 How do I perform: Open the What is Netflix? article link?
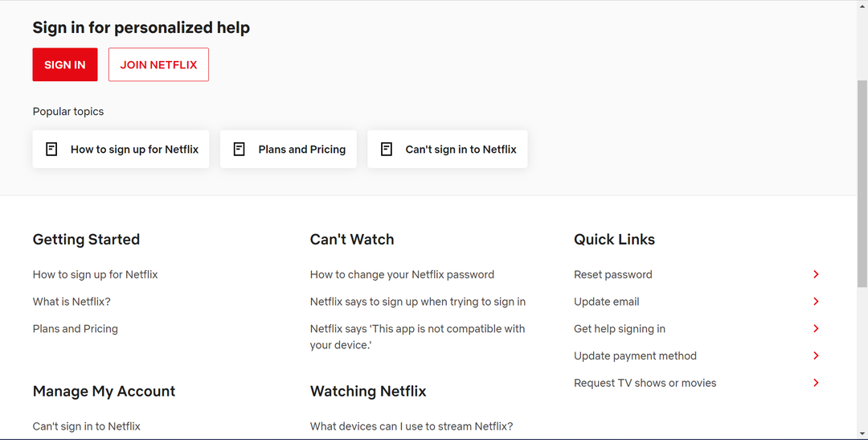pyautogui.click(x=72, y=302)
